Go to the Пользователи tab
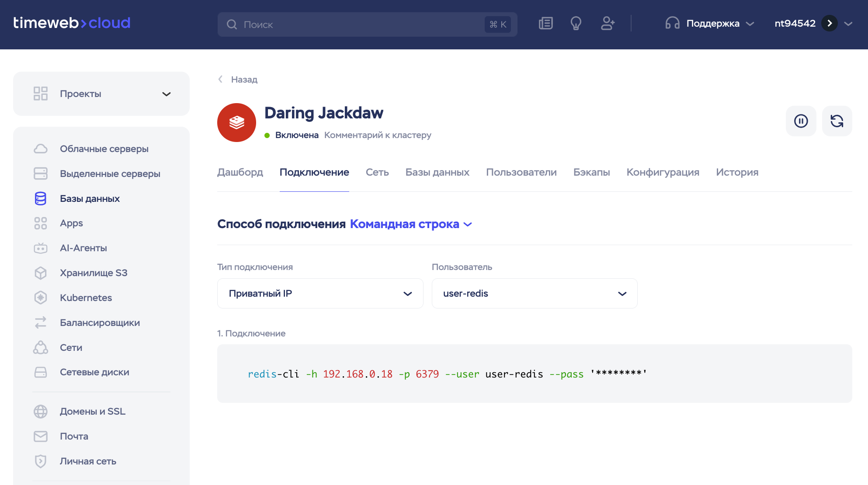 [521, 172]
